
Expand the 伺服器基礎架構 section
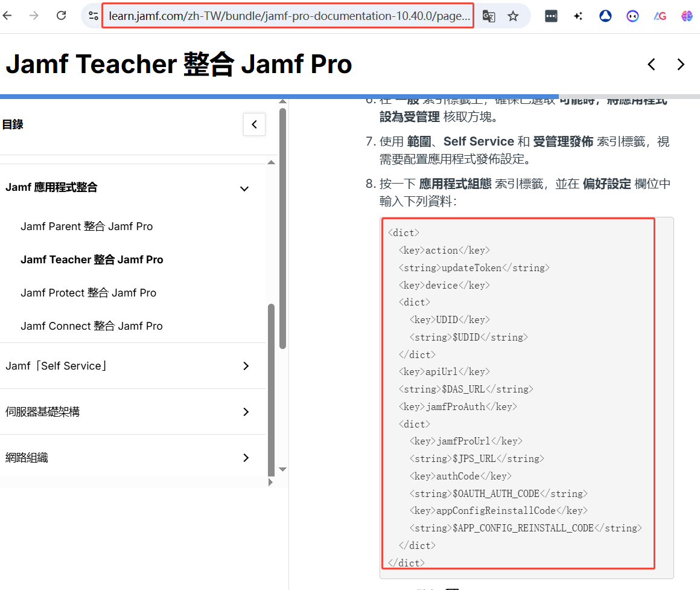click(x=246, y=412)
